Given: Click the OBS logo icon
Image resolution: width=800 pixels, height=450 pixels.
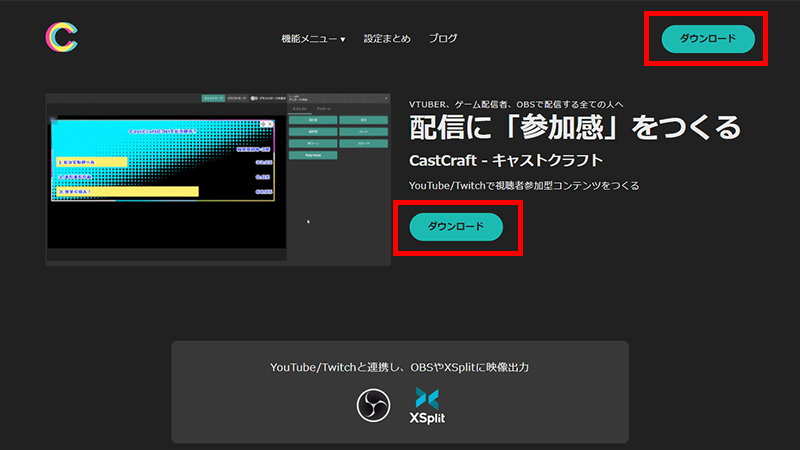Looking at the screenshot, I should (x=373, y=405).
